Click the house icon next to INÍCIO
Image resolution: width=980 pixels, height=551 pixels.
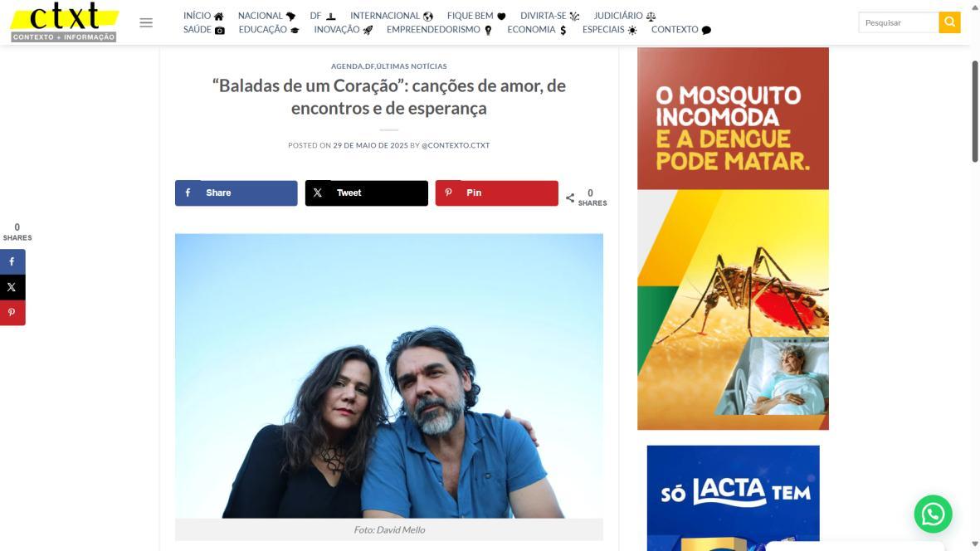point(218,17)
